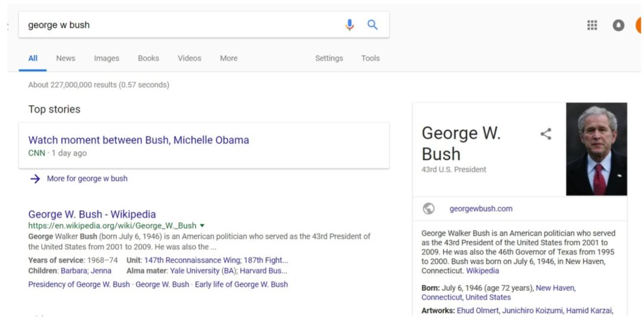Switch to the Images tab
This screenshot has height=319, width=644.
pos(106,58)
